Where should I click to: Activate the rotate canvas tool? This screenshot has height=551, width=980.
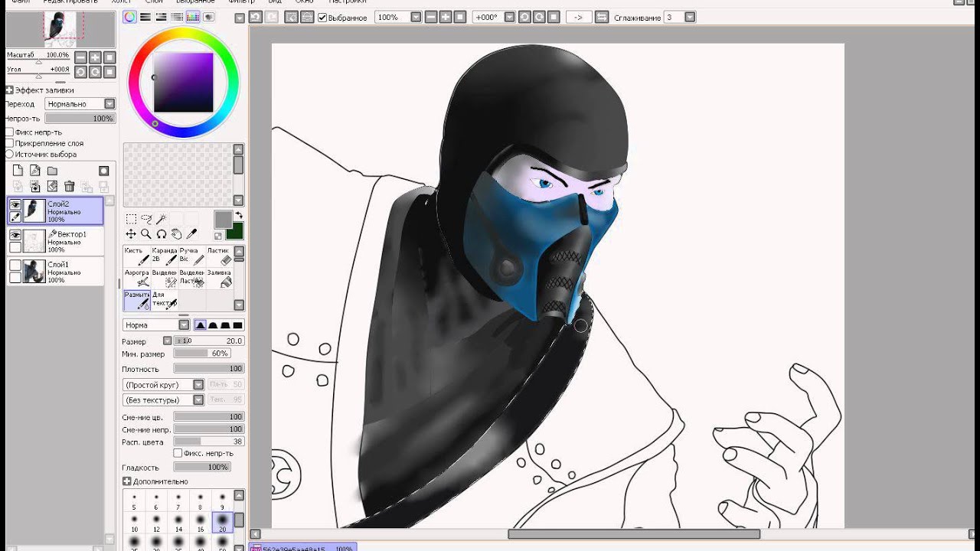162,234
